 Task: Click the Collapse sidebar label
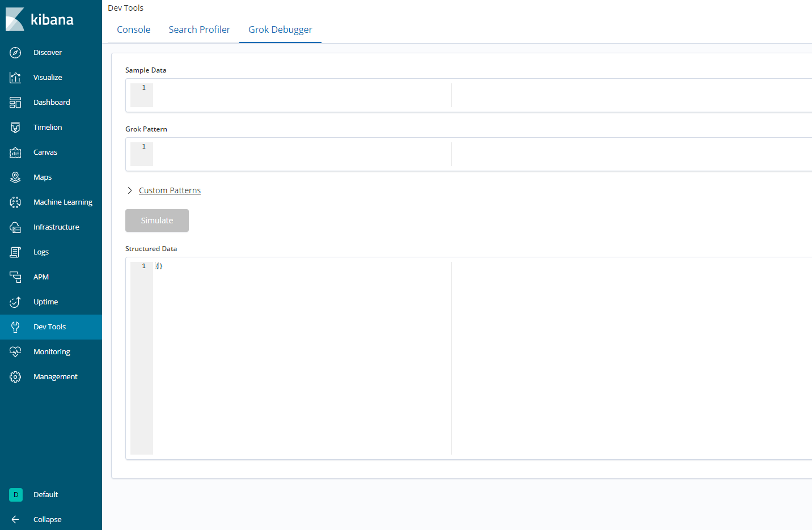[47, 520]
